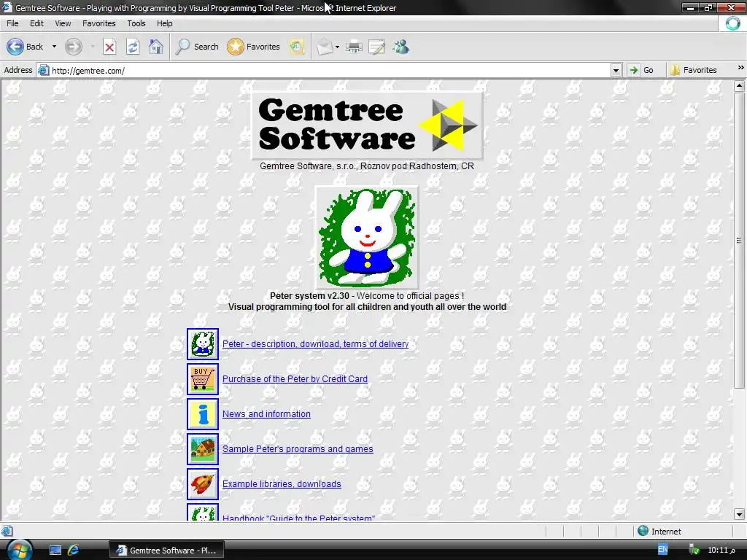The image size is (747, 560).
Task: Open the Favorites toolbar button with star
Action: (x=253, y=47)
